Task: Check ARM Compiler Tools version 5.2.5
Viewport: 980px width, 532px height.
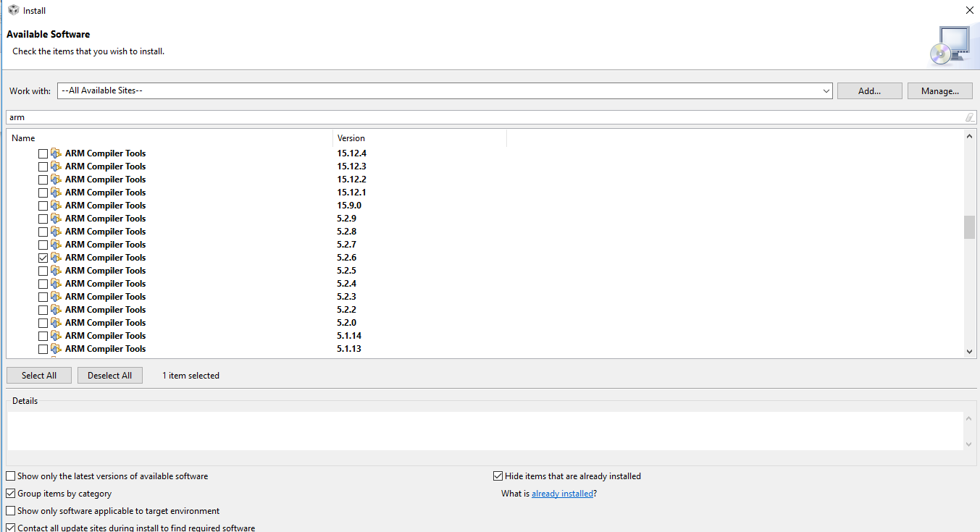Action: [x=43, y=271]
